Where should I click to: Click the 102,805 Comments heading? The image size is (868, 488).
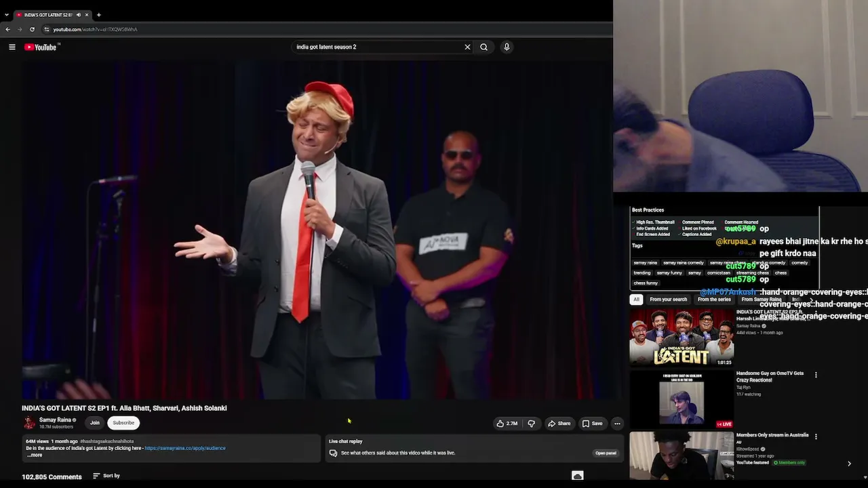point(52,476)
